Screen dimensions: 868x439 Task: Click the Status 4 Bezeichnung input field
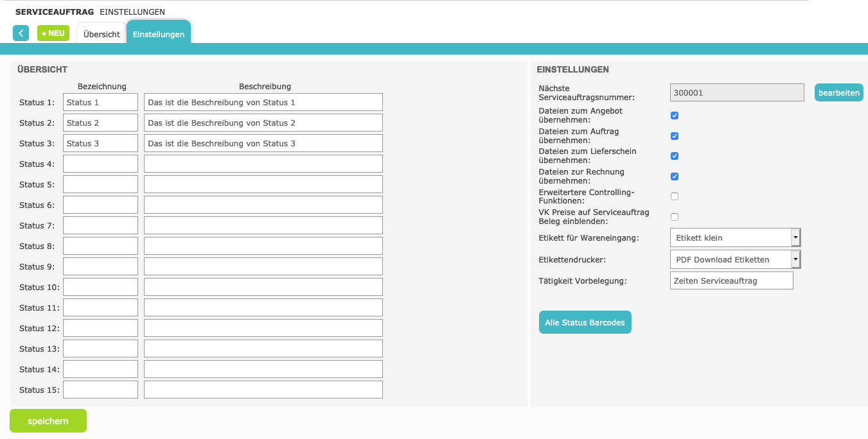pos(100,164)
